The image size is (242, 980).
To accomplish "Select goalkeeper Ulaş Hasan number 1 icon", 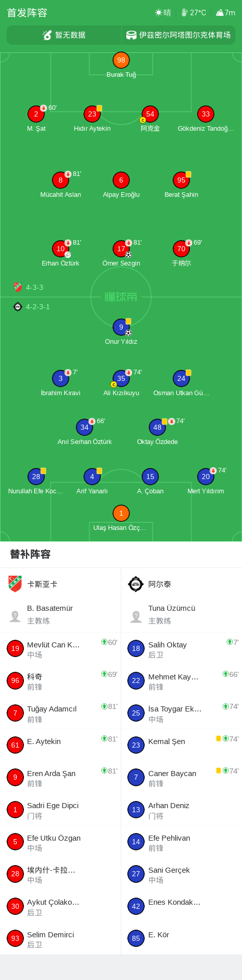I will [121, 513].
